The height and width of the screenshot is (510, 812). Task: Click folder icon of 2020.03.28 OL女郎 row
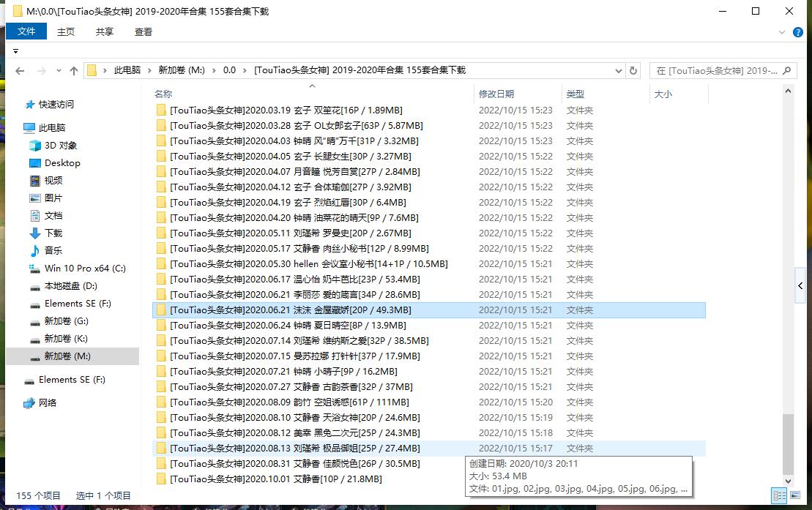161,125
